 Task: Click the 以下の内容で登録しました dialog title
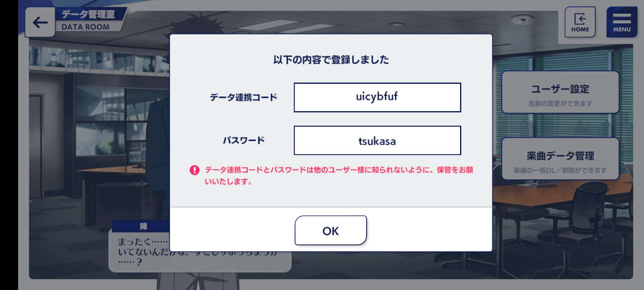coord(331,60)
